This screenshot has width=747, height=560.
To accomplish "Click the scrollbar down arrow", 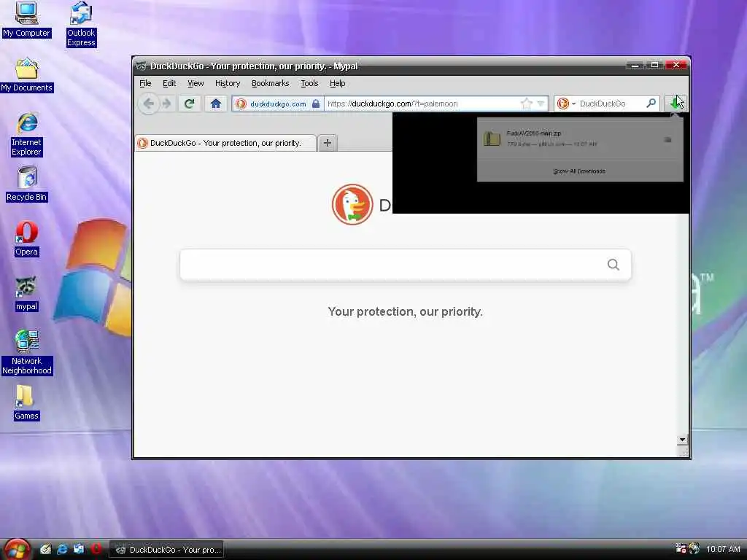I will pyautogui.click(x=682, y=440).
